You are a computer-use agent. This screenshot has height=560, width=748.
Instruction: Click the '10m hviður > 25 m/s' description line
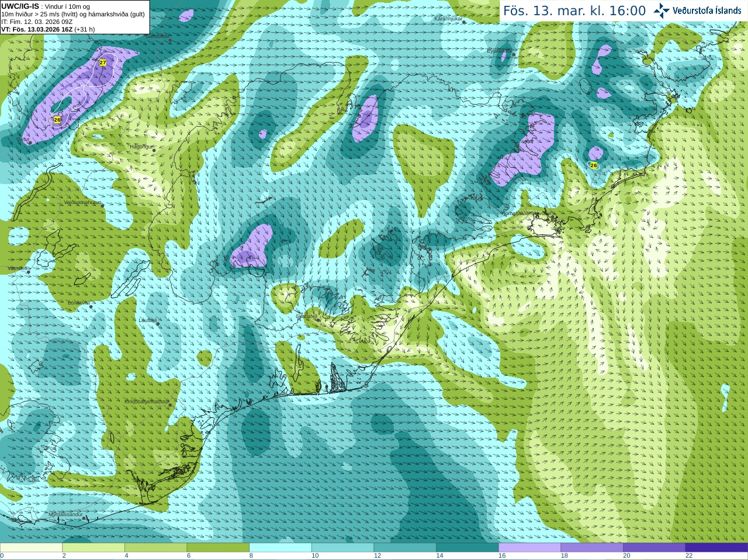click(x=72, y=14)
